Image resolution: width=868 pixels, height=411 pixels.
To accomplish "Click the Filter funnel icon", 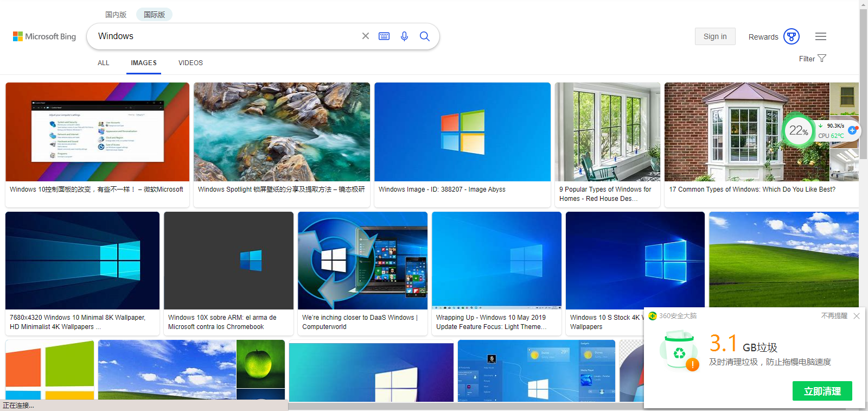I will click(822, 58).
